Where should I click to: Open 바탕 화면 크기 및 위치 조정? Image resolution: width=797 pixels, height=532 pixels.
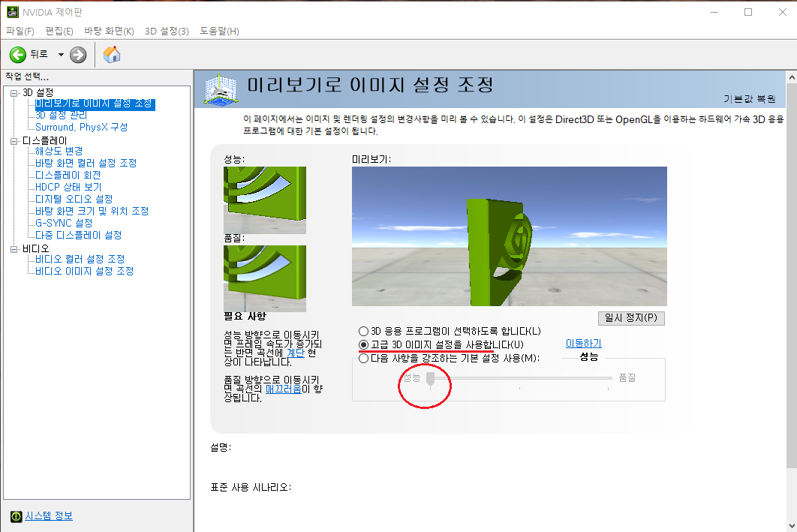[x=92, y=211]
